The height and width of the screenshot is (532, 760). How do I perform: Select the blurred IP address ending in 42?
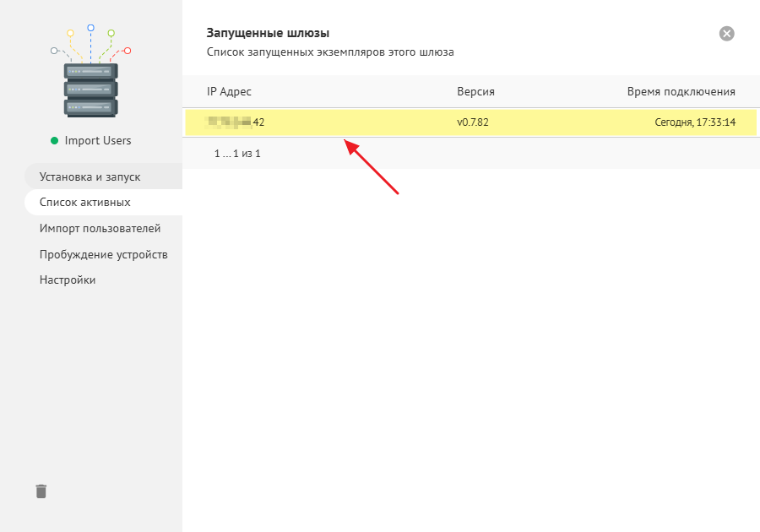click(236, 122)
